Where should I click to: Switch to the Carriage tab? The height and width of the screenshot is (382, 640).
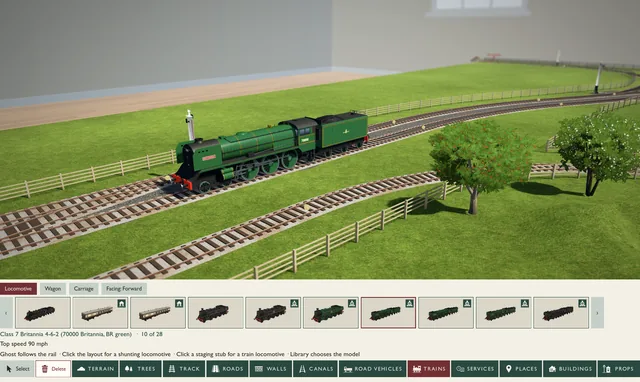click(83, 289)
